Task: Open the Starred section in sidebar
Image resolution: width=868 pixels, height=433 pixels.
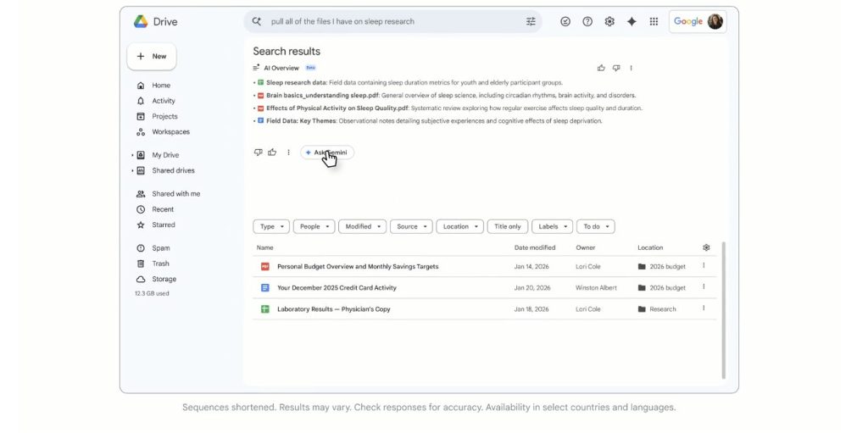Action: pos(163,225)
